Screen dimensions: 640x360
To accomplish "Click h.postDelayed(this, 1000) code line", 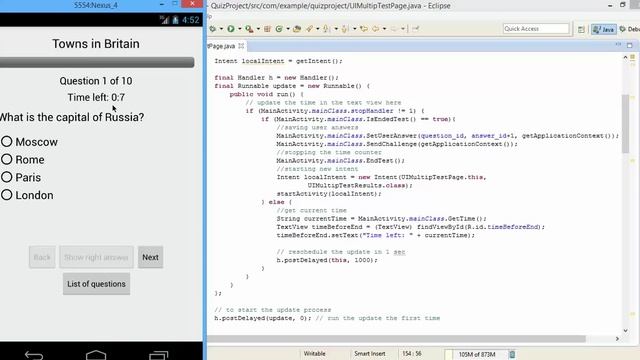I will click(327, 260).
